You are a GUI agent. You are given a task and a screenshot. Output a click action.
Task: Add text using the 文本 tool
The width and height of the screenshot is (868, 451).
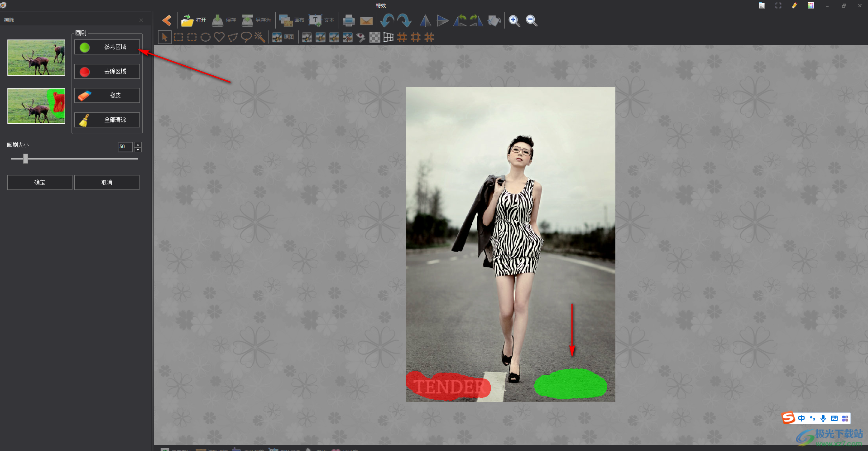pyautogui.click(x=321, y=20)
